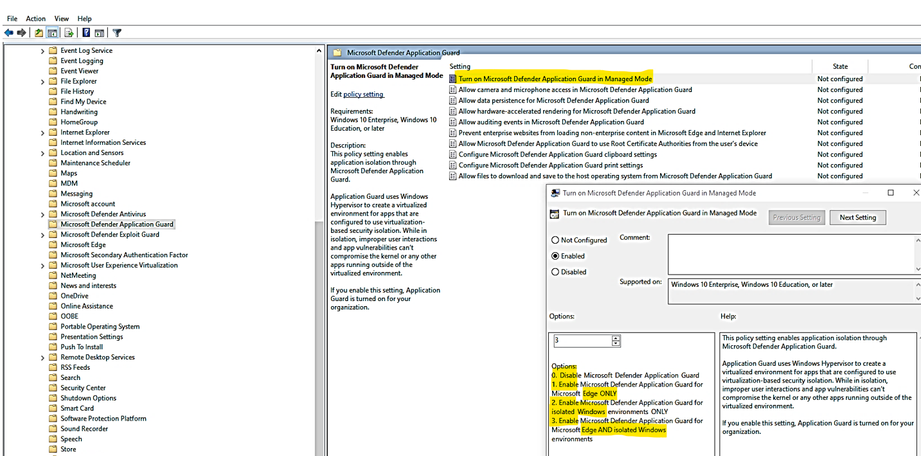Select the 'Push To Install' tree item
This screenshot has width=921, height=456.
coord(82,347)
